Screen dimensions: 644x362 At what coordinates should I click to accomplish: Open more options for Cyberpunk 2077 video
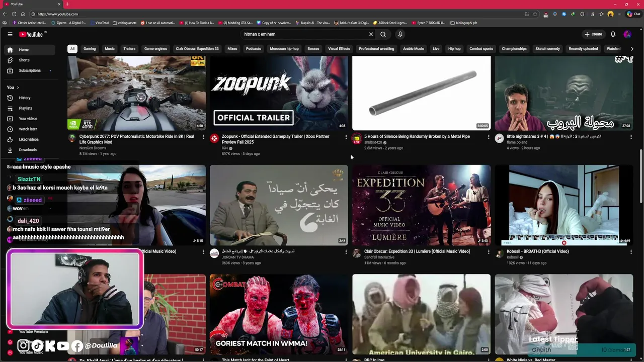tap(203, 137)
